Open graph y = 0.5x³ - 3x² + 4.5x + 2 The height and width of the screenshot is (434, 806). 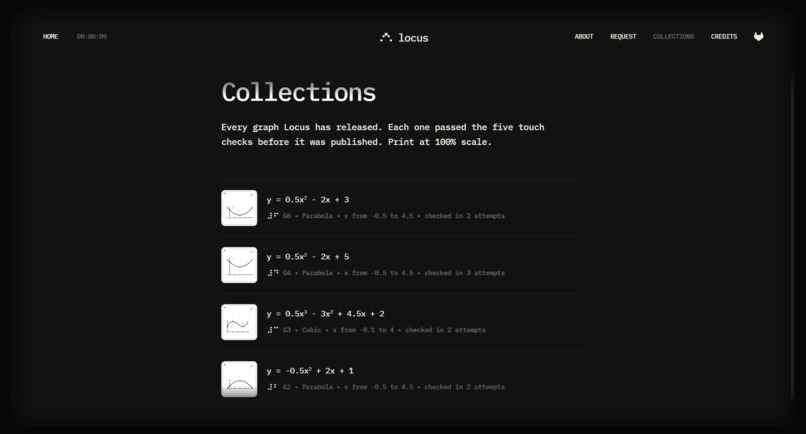(x=325, y=314)
